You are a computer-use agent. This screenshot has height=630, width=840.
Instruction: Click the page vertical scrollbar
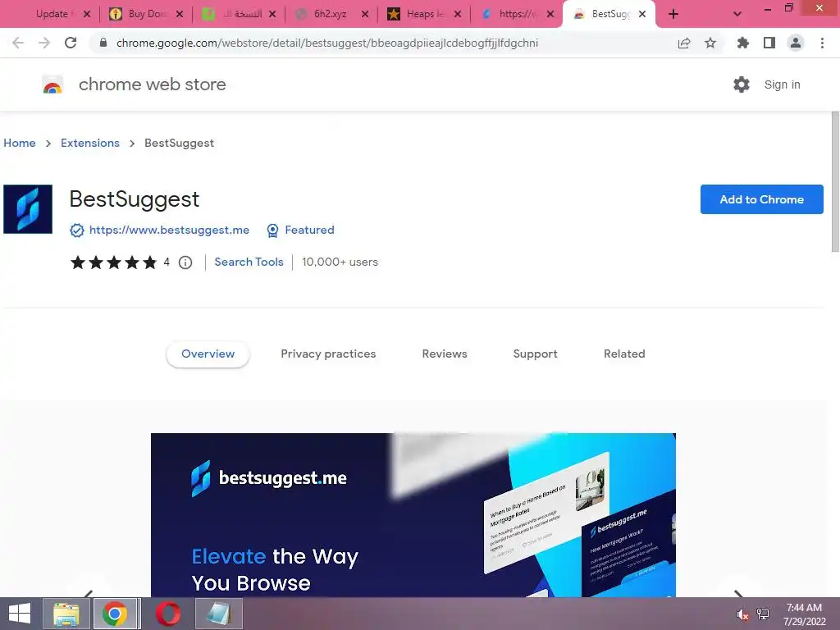click(x=835, y=182)
